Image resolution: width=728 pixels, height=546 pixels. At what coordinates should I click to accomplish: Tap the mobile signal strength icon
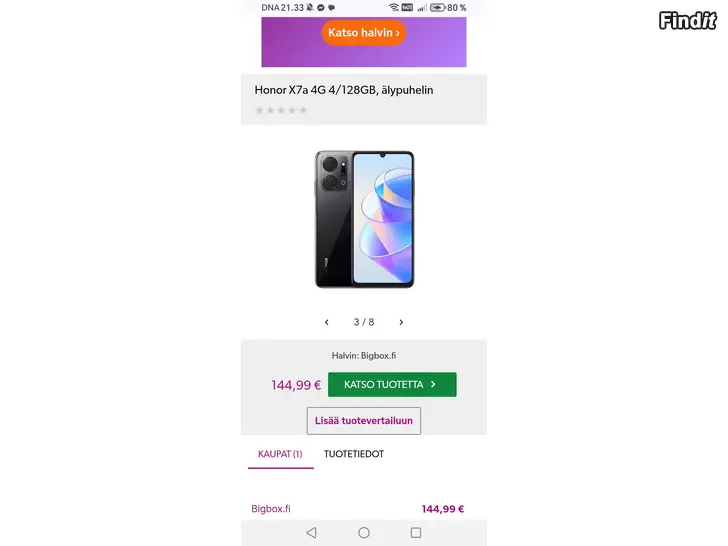pos(423,7)
